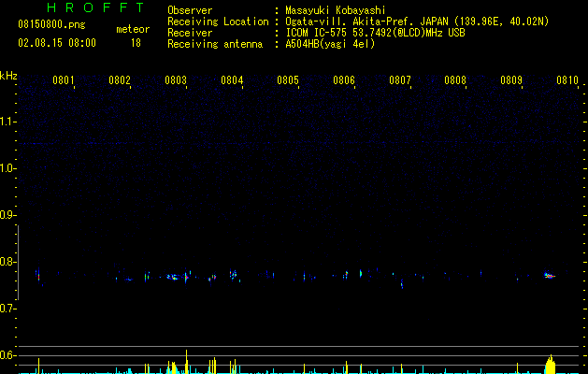Click the large yellow power peak near 0810
Viewport: 588px width, 374px height.
(x=550, y=365)
